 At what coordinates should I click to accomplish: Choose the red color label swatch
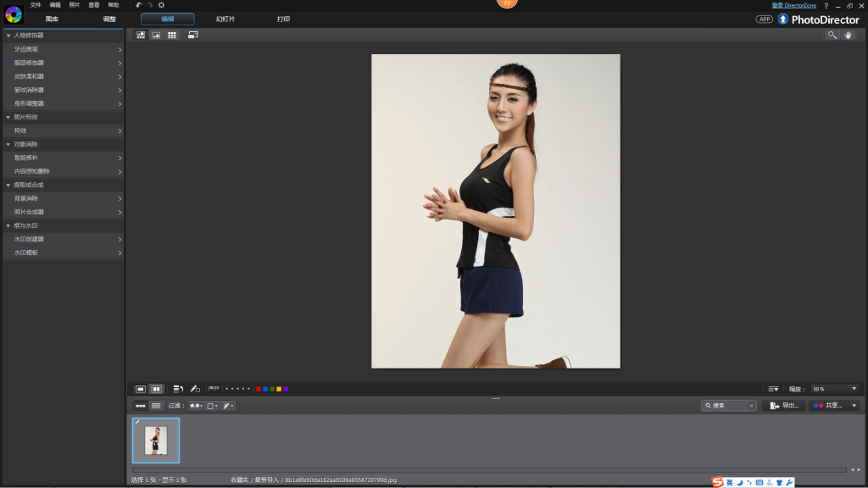[259, 389]
